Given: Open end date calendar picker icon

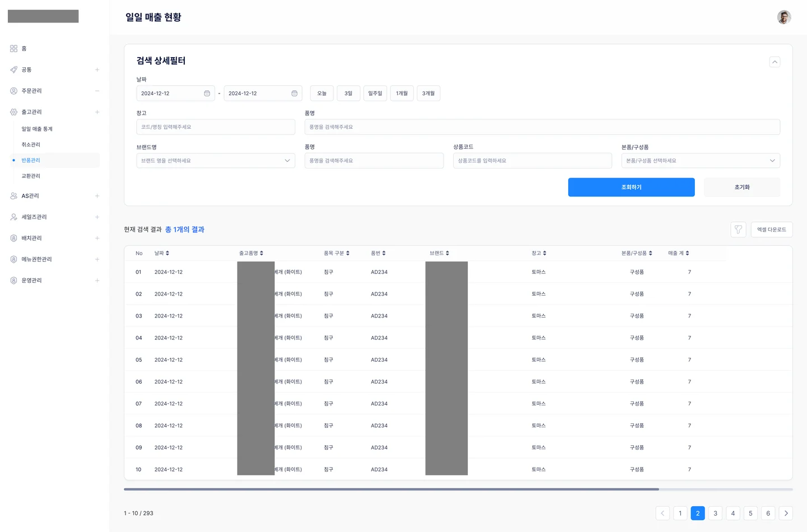Looking at the screenshot, I should [294, 94].
